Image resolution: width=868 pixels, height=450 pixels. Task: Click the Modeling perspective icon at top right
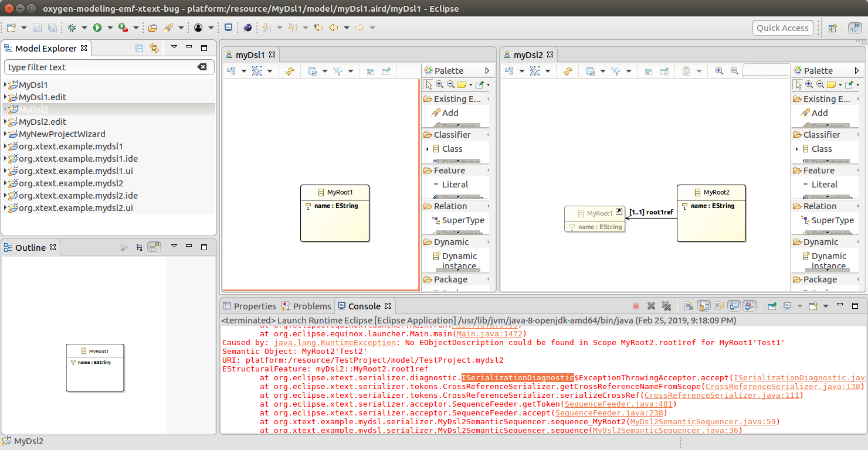[855, 28]
